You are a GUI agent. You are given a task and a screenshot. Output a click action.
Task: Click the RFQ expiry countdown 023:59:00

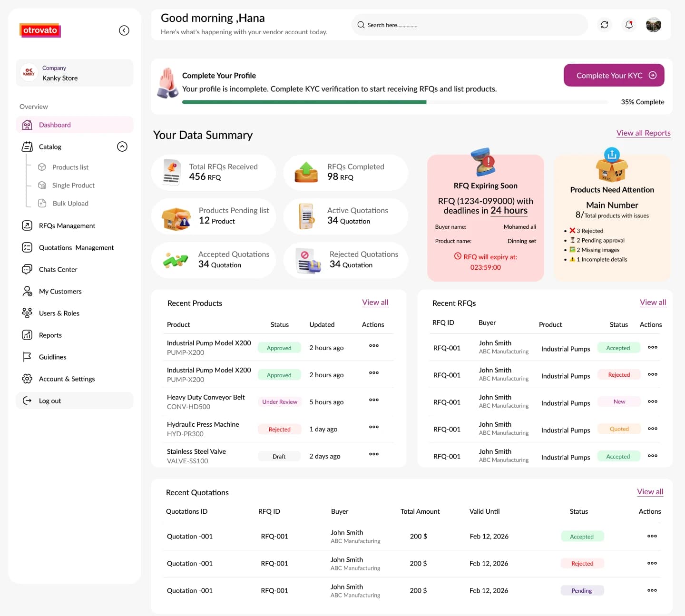tap(486, 267)
